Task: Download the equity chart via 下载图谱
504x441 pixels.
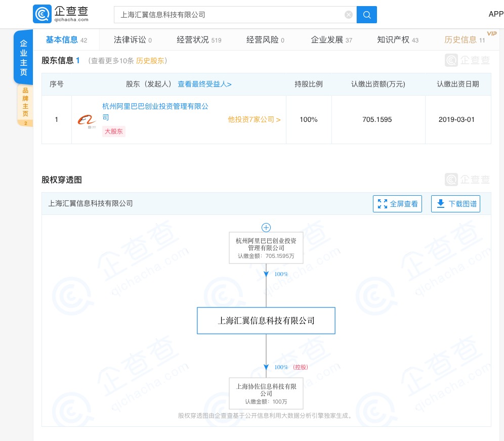Action: click(x=455, y=204)
